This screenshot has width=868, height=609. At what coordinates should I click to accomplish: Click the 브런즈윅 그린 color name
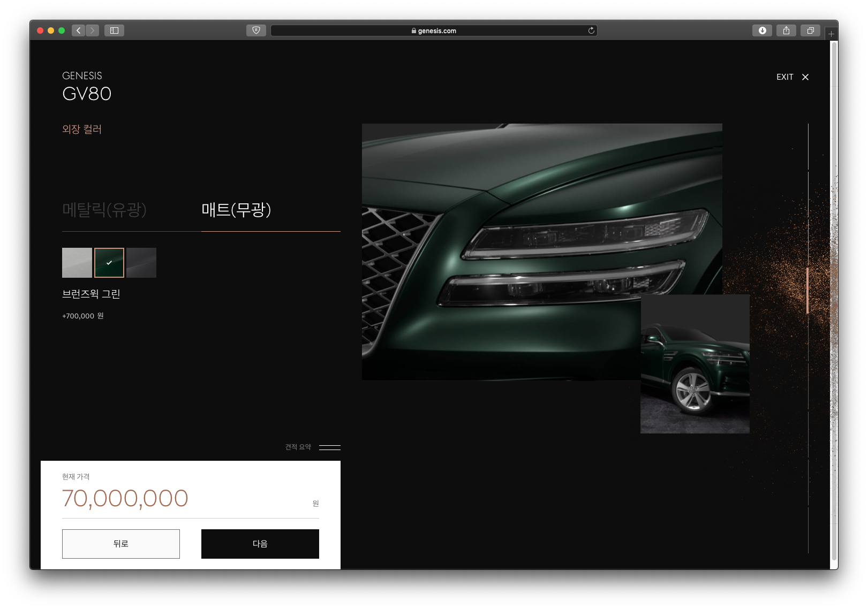(91, 294)
